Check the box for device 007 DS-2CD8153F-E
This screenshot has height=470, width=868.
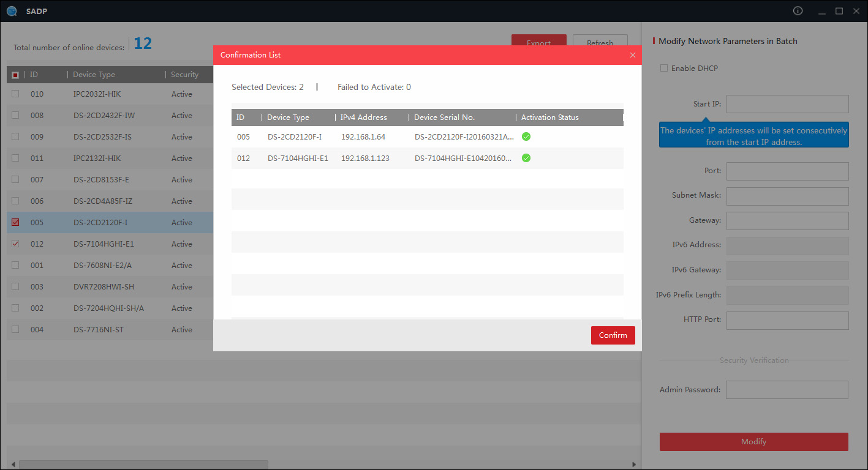(15, 179)
